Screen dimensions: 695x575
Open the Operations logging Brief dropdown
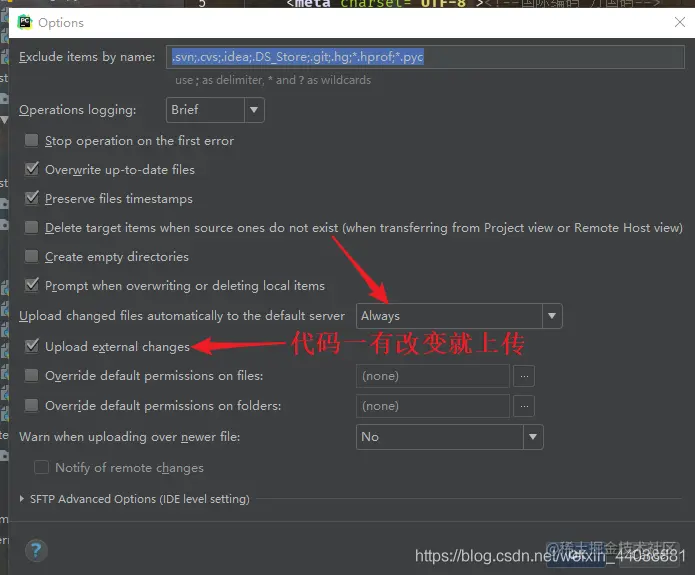215,110
